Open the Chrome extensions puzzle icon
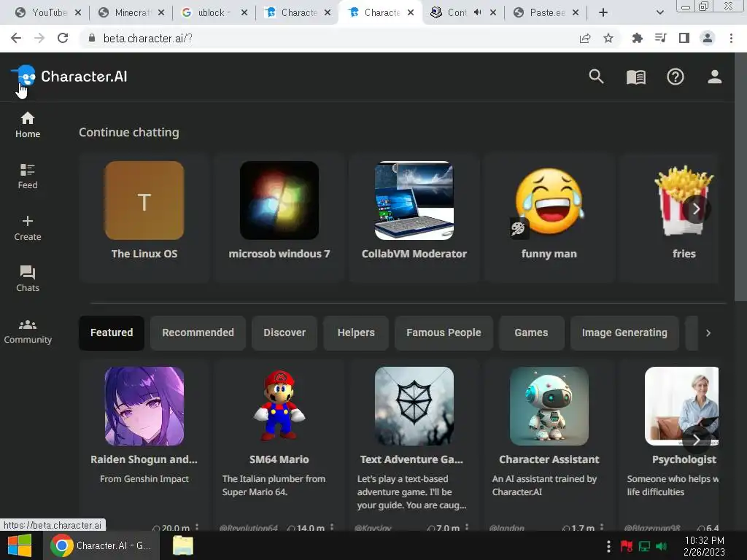The width and height of the screenshot is (747, 560). click(637, 38)
